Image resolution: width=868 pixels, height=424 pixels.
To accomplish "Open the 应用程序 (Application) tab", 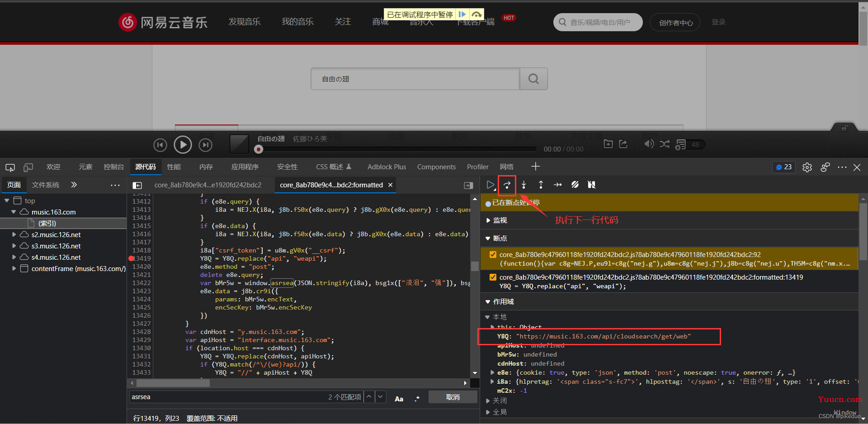I will 245,167.
